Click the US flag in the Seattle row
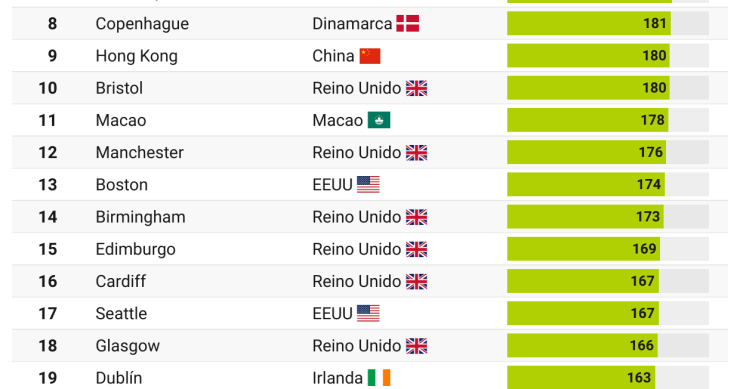Viewport: 740px width, 389px height. pos(368,313)
